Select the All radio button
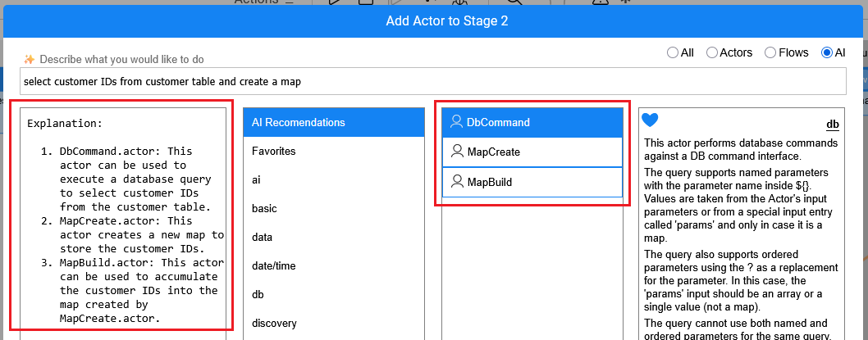The height and width of the screenshot is (340, 868). [673, 52]
